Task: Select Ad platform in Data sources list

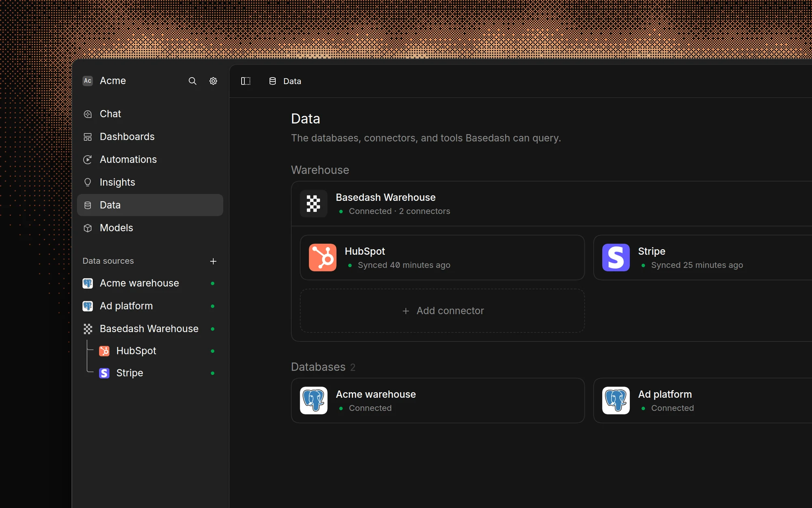Action: (150, 306)
